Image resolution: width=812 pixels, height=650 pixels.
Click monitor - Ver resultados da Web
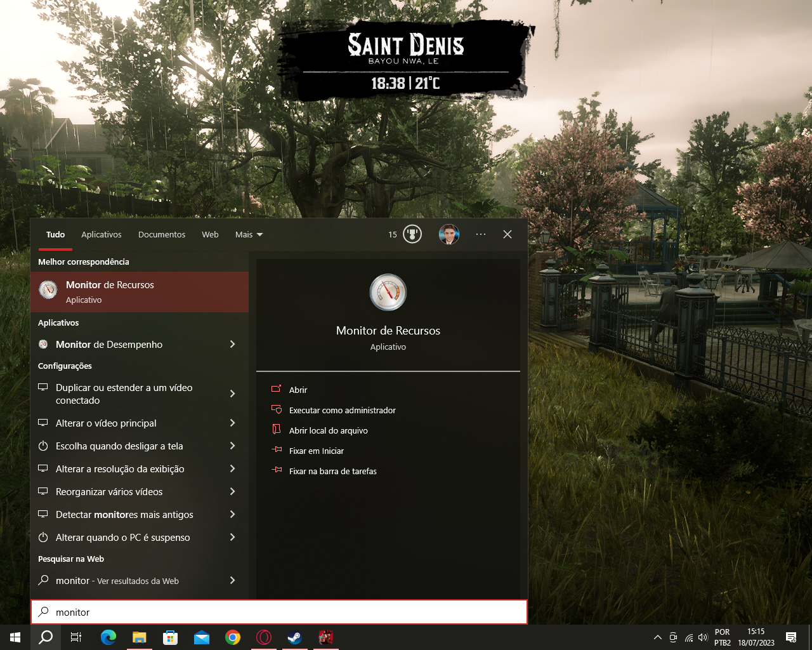click(117, 580)
